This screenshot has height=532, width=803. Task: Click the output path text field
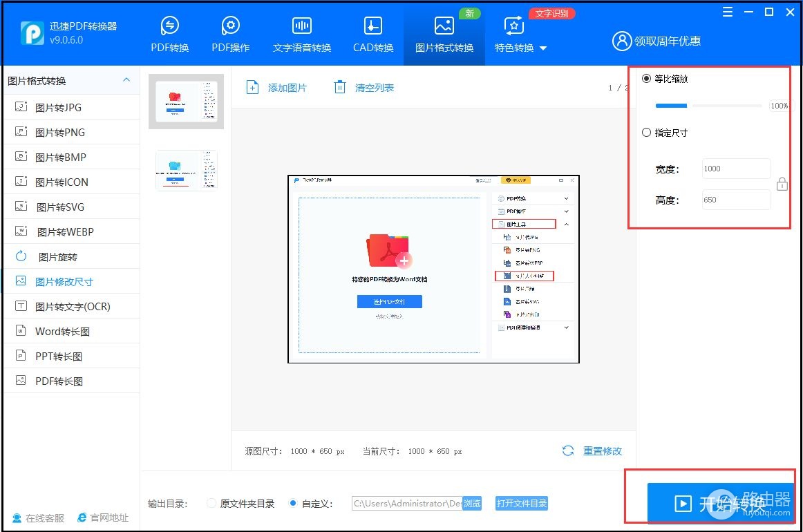(408, 503)
